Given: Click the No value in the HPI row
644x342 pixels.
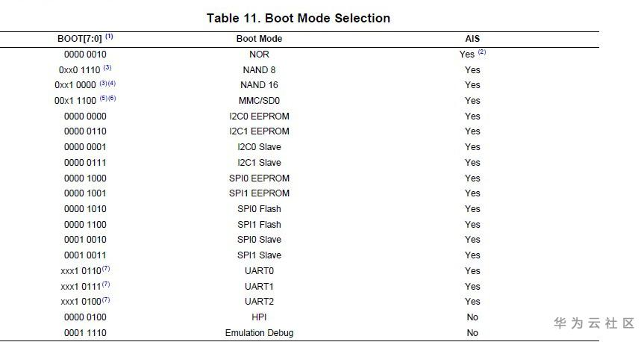Looking at the screenshot, I should [x=472, y=317].
